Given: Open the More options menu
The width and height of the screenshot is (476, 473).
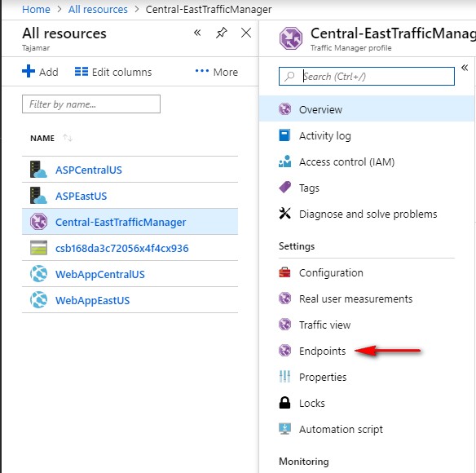Looking at the screenshot, I should pyautogui.click(x=217, y=72).
